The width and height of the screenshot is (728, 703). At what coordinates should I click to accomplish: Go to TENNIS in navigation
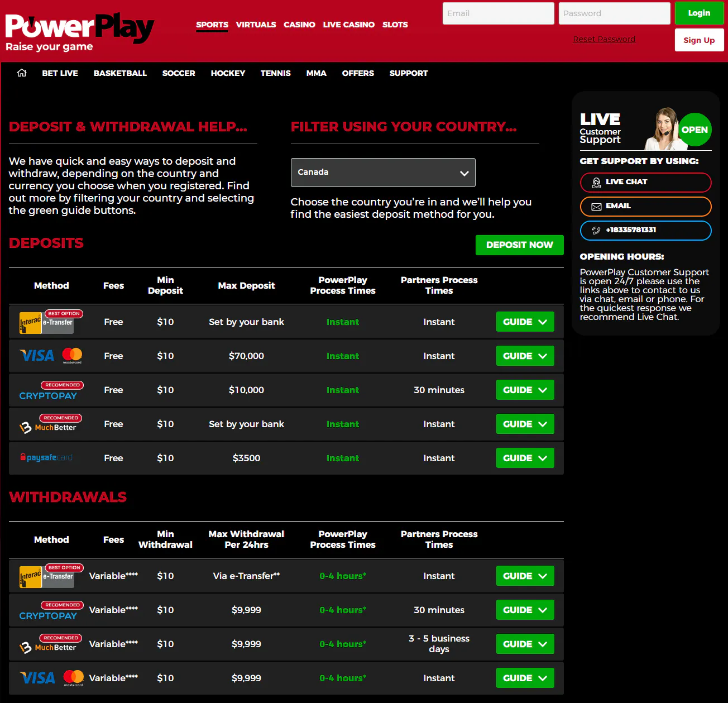[x=276, y=73]
